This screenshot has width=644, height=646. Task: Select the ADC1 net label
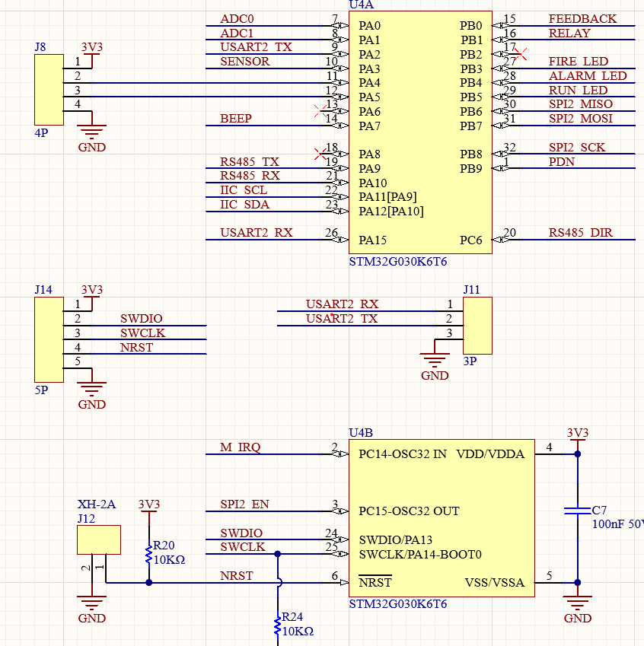(x=237, y=33)
